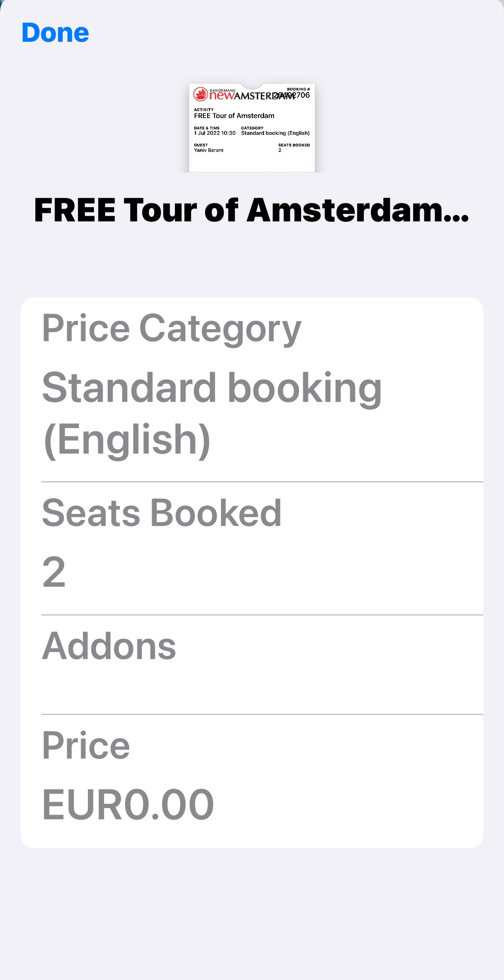Tap the guest name Yaniv Baram on pass
This screenshot has width=504, height=980.
click(208, 150)
